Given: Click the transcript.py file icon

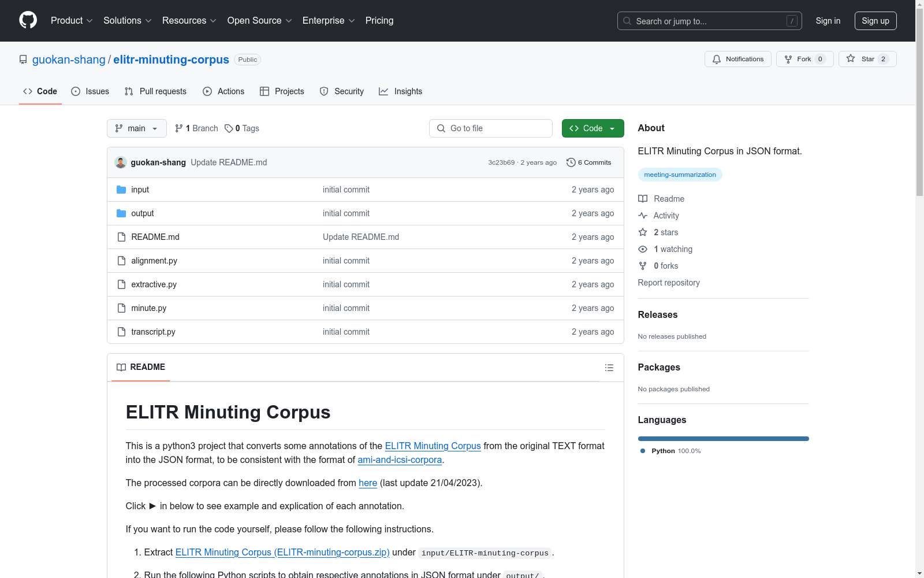Looking at the screenshot, I should point(121,332).
